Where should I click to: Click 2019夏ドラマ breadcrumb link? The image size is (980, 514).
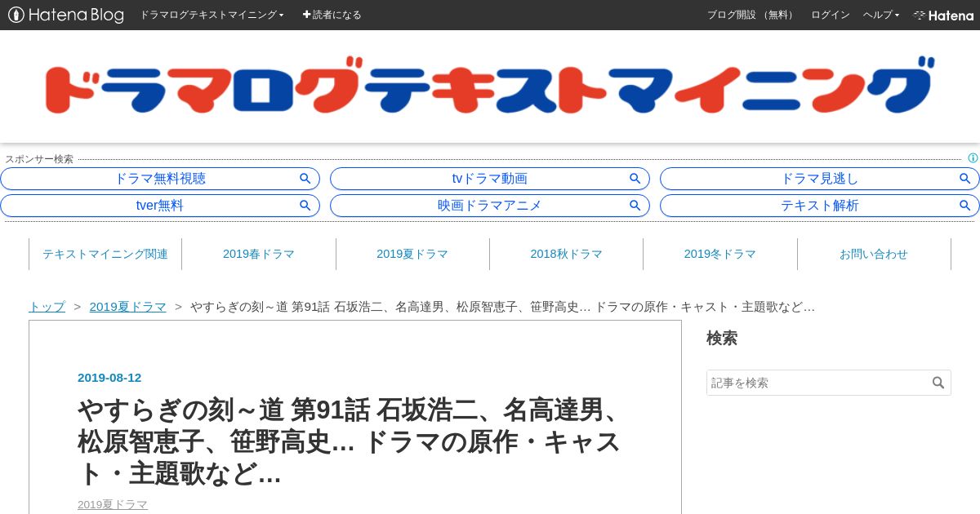128,307
